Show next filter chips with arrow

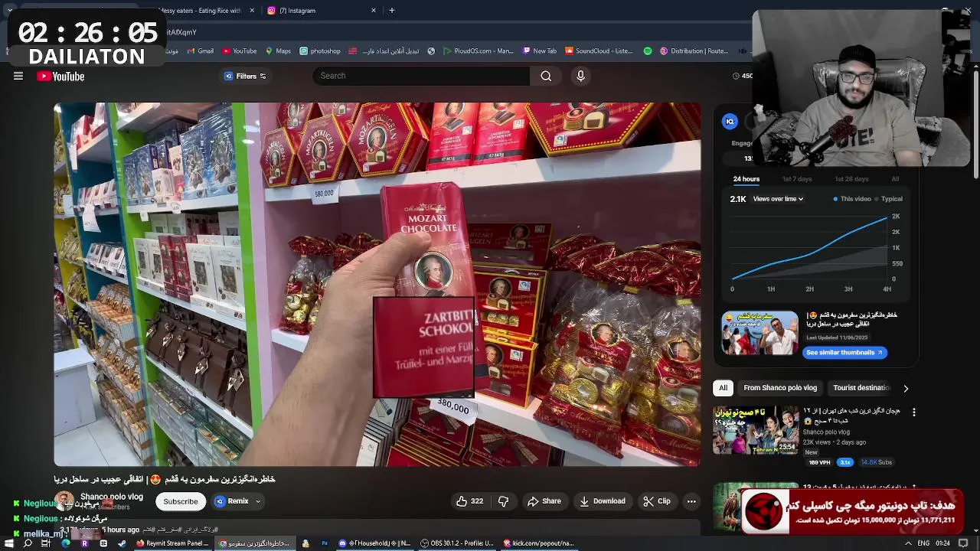pos(906,388)
